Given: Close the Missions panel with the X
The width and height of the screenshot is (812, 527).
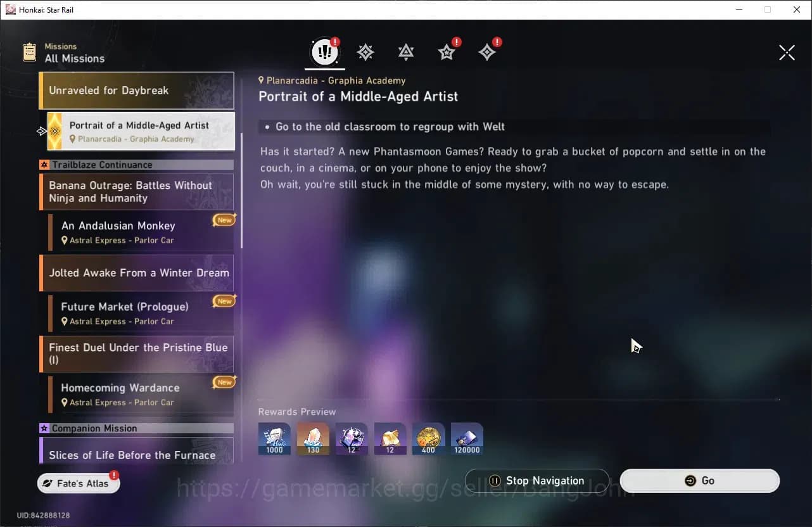Looking at the screenshot, I should 787,53.
